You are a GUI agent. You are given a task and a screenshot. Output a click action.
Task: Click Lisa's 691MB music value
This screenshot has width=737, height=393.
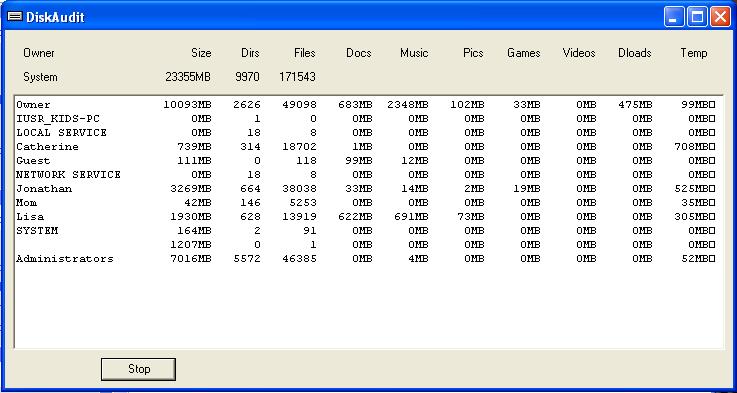coord(411,217)
